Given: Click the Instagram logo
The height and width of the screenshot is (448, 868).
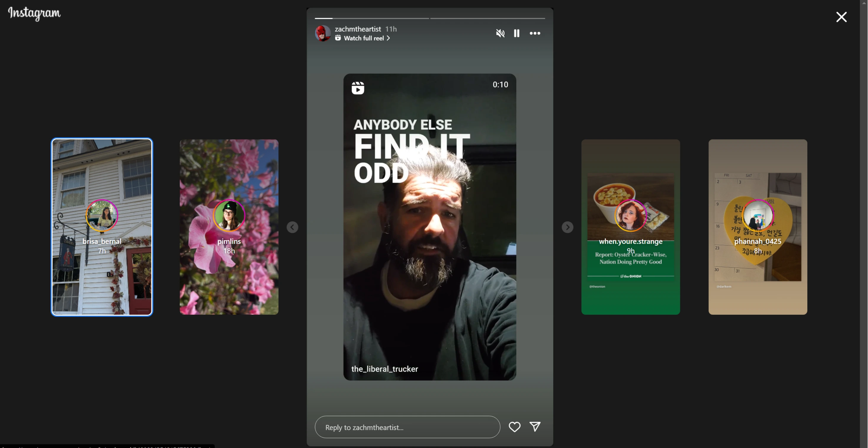Looking at the screenshot, I should 34,14.
